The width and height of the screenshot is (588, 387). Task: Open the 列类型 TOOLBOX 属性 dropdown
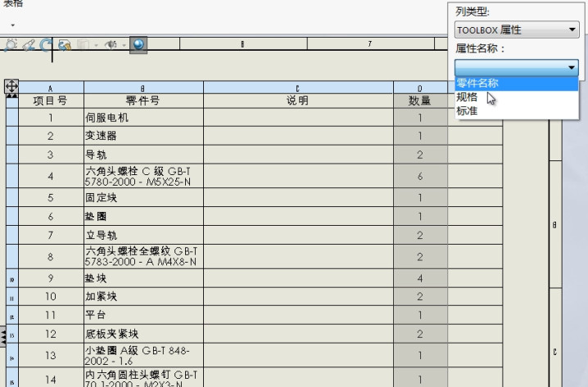point(517,29)
